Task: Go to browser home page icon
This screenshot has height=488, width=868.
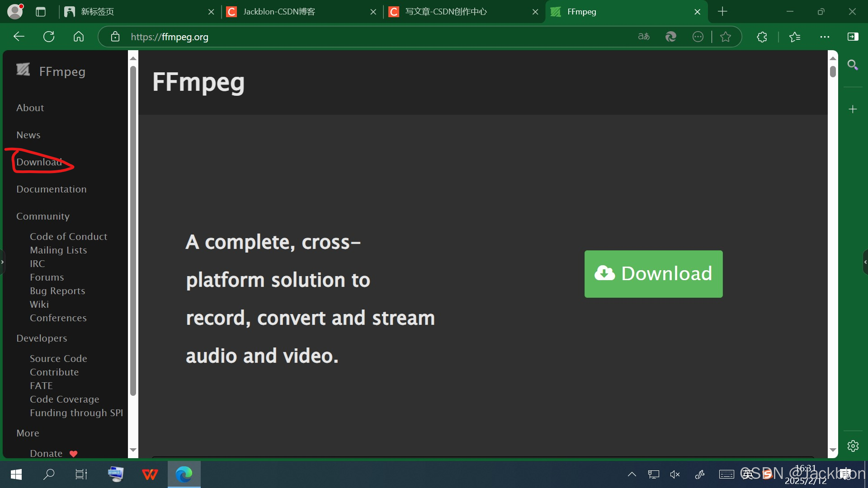Action: pyautogui.click(x=79, y=37)
